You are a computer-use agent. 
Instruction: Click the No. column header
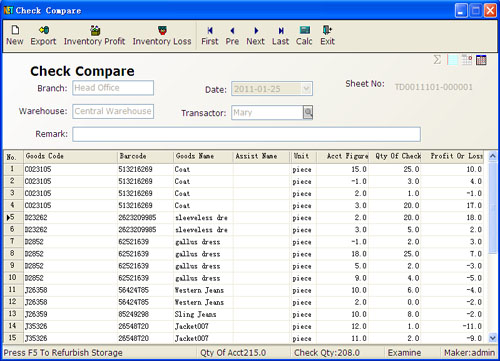pos(14,156)
